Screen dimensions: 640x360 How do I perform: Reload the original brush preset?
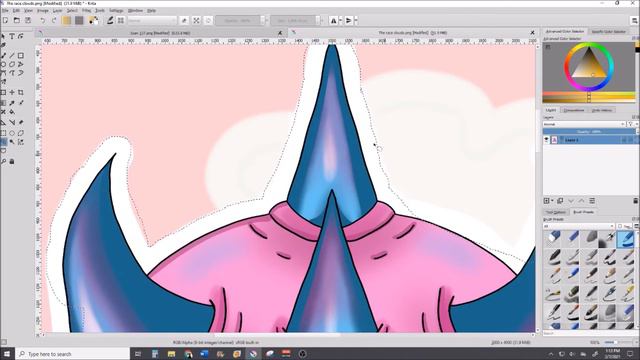coord(208,20)
